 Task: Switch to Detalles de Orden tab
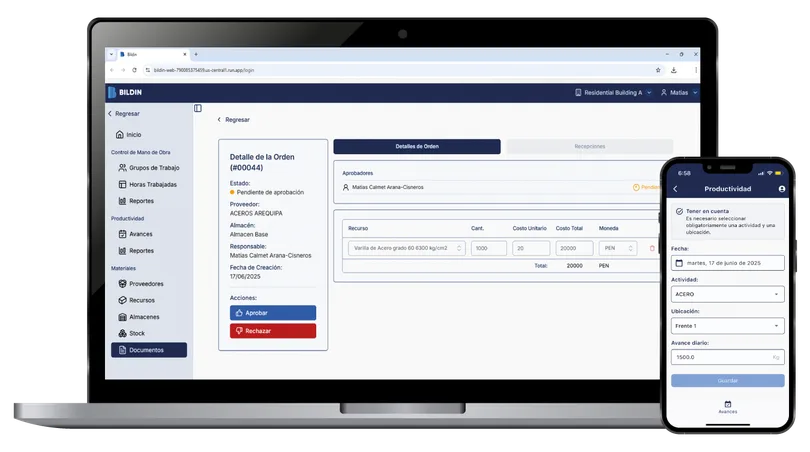tap(417, 147)
